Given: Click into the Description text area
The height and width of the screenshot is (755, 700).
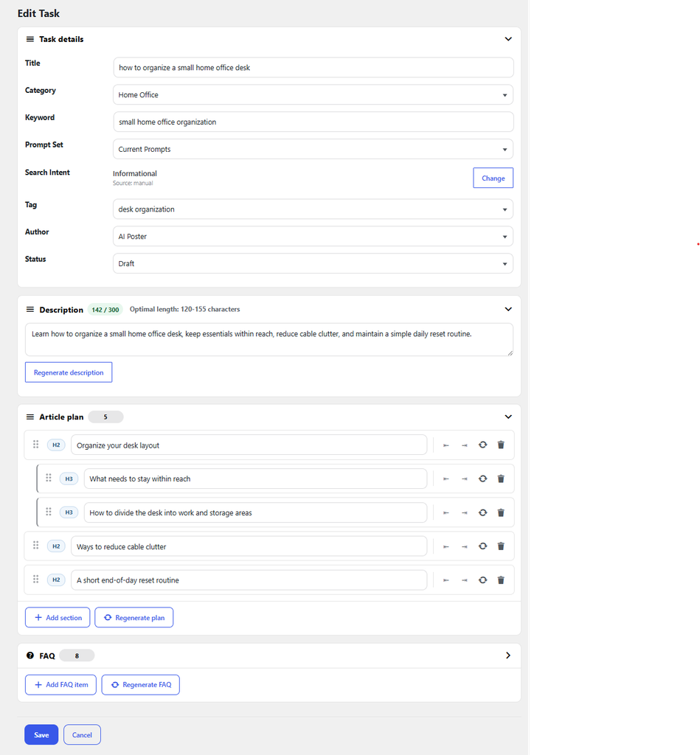Looking at the screenshot, I should click(x=268, y=339).
